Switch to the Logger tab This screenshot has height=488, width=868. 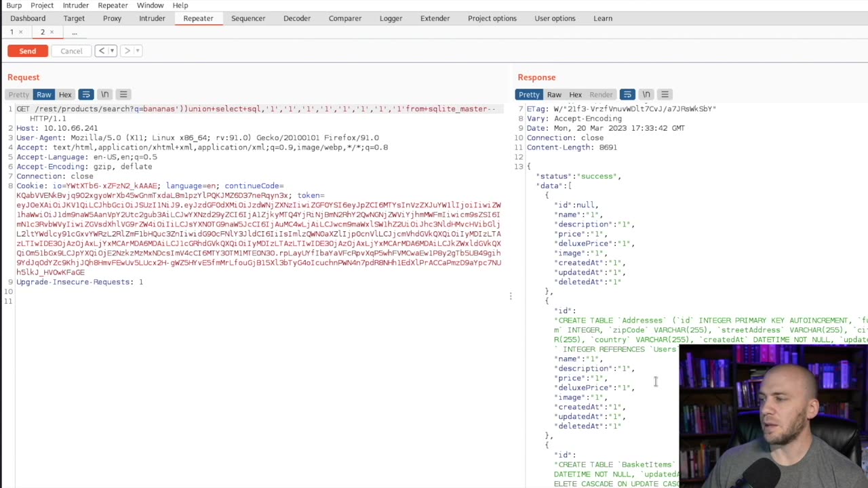pyautogui.click(x=391, y=18)
